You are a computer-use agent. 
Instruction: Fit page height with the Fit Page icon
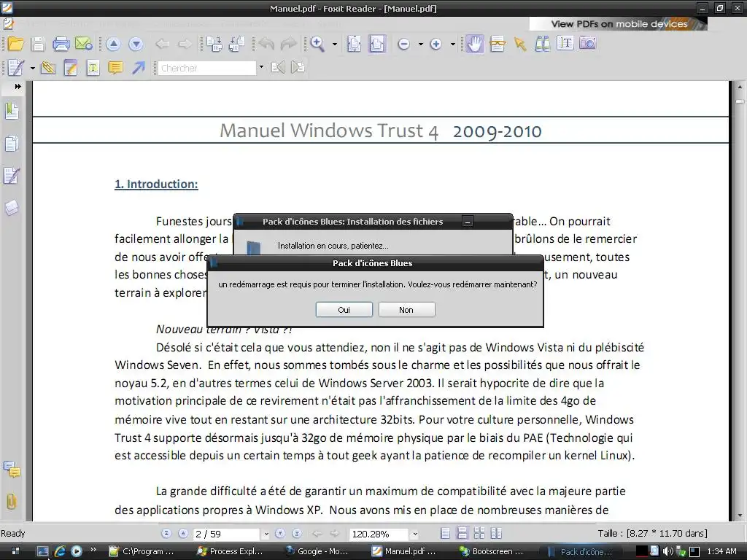click(x=354, y=44)
